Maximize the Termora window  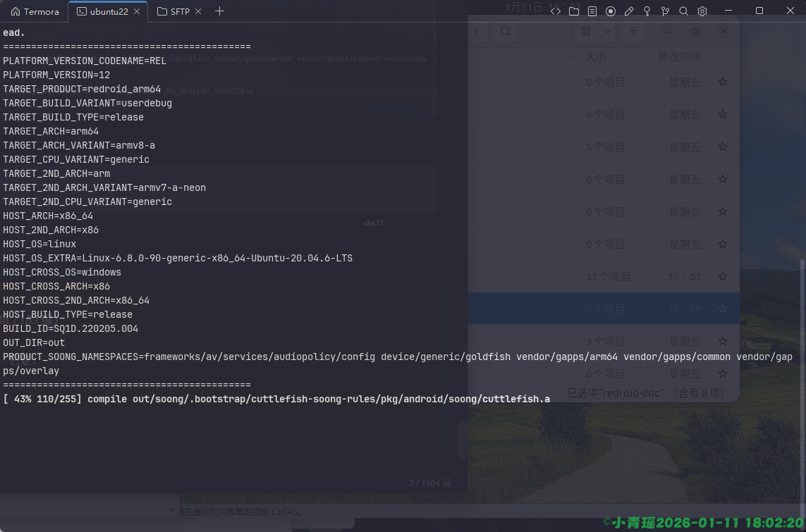click(x=759, y=11)
